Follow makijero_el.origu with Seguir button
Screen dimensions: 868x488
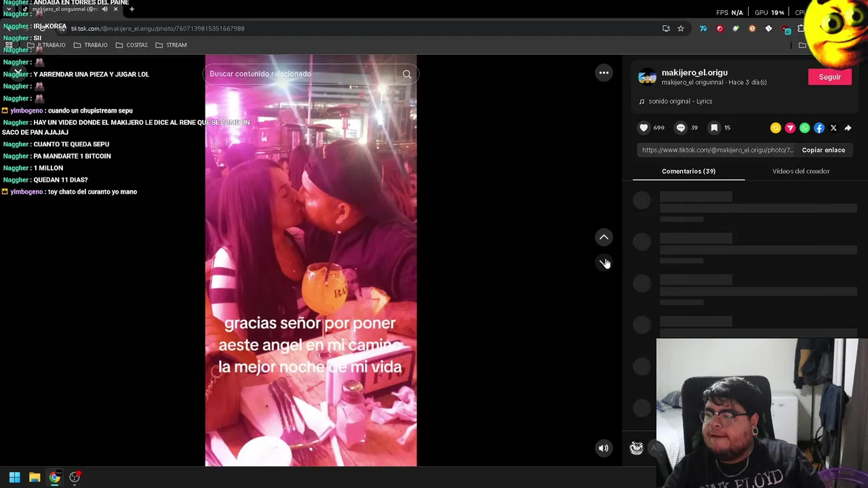pos(829,77)
